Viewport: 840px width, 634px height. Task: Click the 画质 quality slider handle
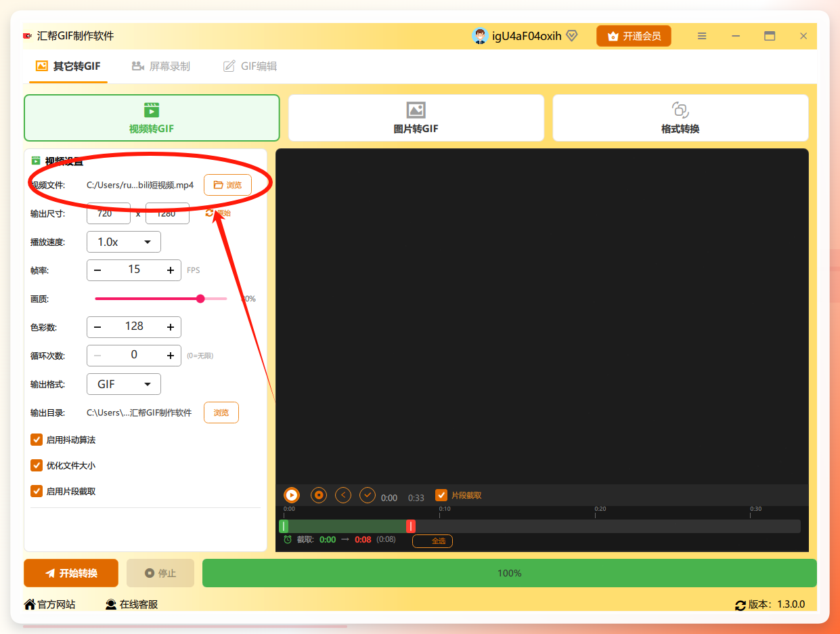tap(200, 299)
